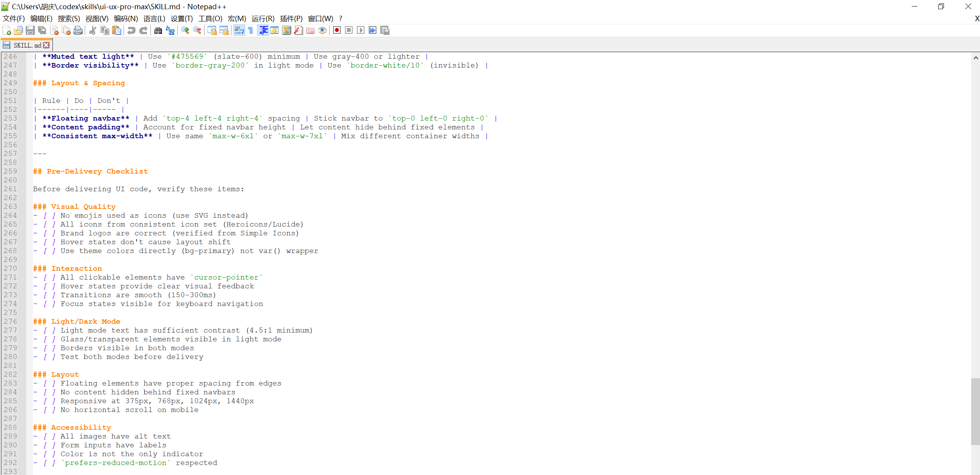
Task: Redo the edit with the Redo arrow
Action: (x=143, y=30)
